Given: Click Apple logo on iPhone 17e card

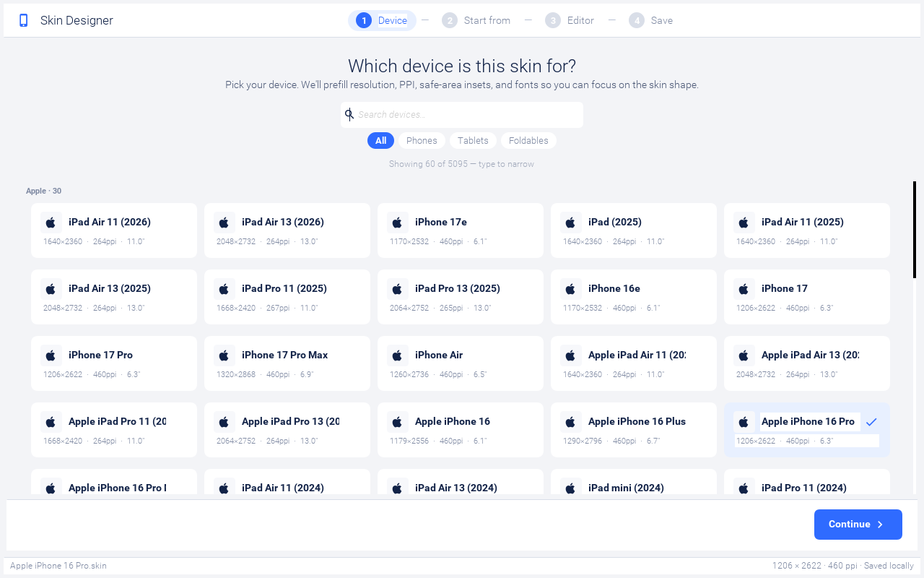Looking at the screenshot, I should click(397, 223).
